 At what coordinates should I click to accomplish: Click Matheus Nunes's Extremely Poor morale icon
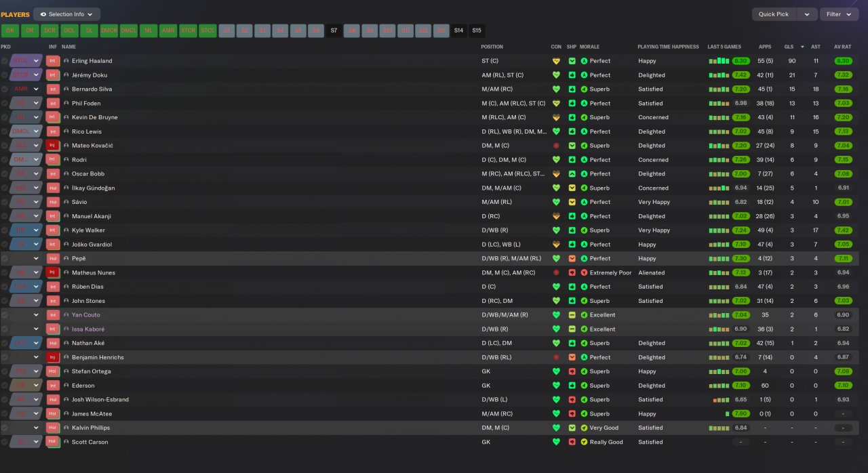coord(584,272)
